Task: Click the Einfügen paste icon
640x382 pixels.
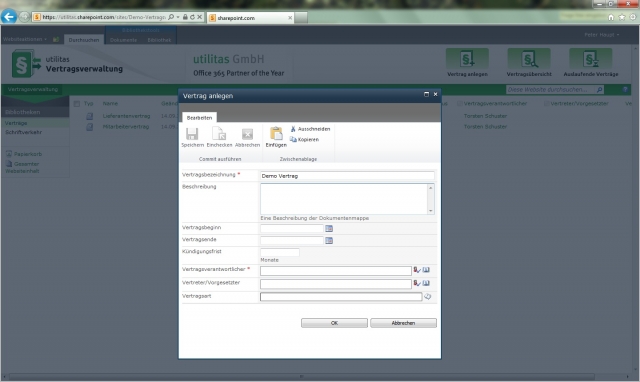Action: (276, 133)
